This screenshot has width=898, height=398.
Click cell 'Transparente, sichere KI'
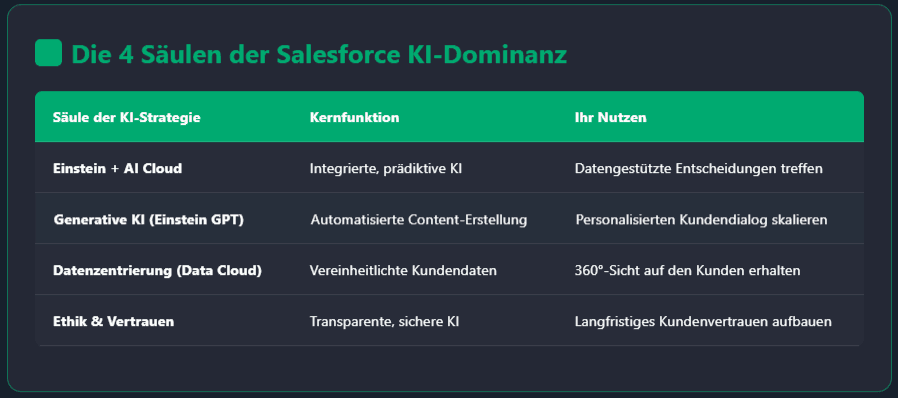click(384, 322)
